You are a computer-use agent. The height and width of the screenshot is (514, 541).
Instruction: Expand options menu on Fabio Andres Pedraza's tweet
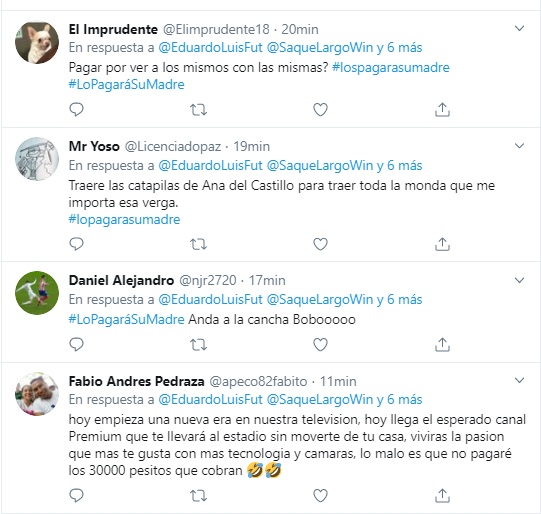[519, 380]
